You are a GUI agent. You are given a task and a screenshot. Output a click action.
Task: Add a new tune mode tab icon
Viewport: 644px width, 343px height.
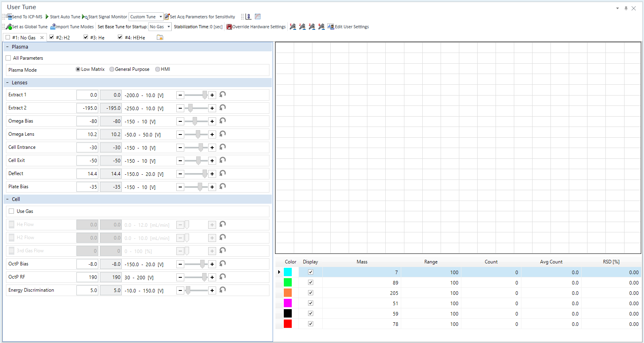pyautogui.click(x=160, y=37)
